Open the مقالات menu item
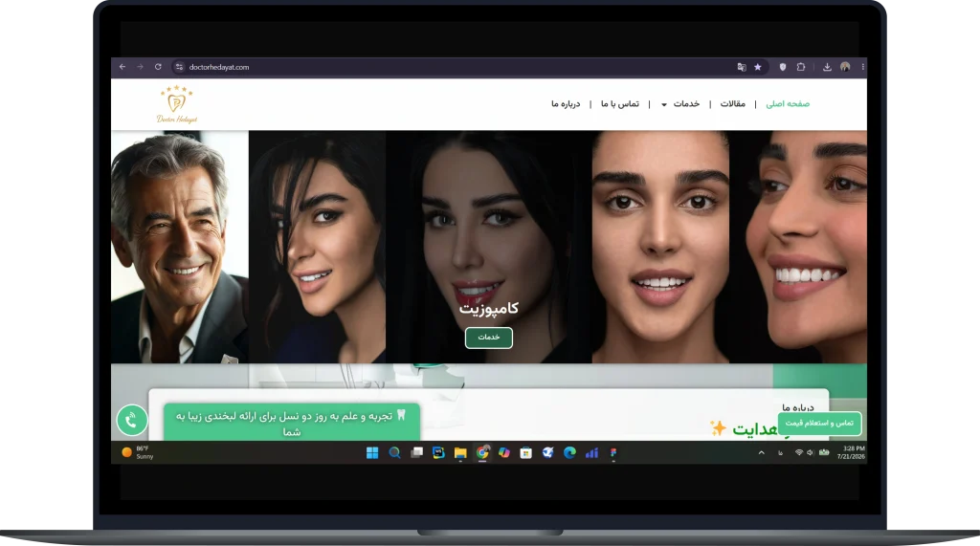 coord(732,103)
